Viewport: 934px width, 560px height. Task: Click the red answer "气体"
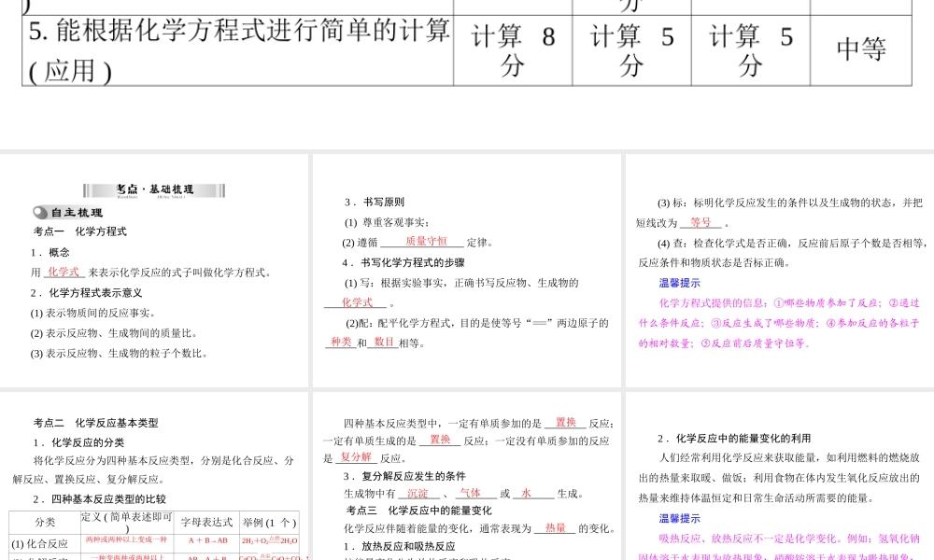[471, 494]
